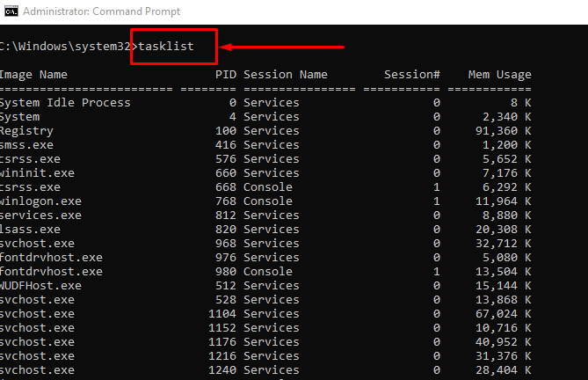
Task: Select the 'Image Name' column header
Action: click(33, 75)
